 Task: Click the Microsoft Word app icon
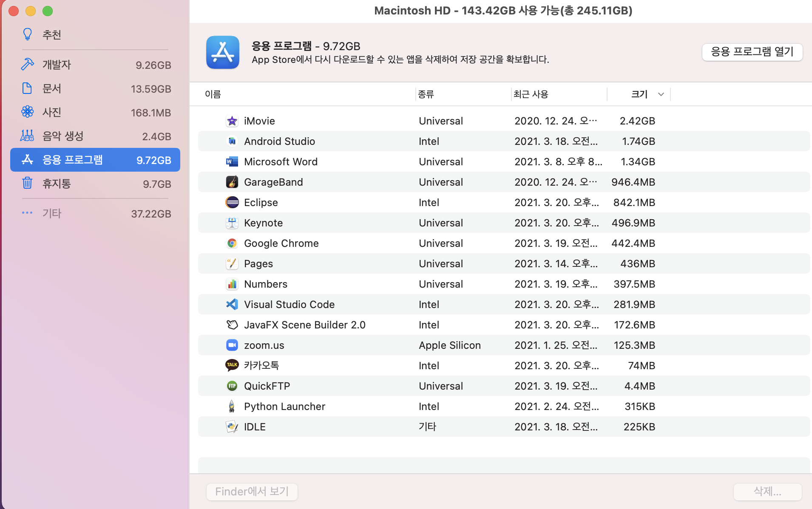[232, 162]
